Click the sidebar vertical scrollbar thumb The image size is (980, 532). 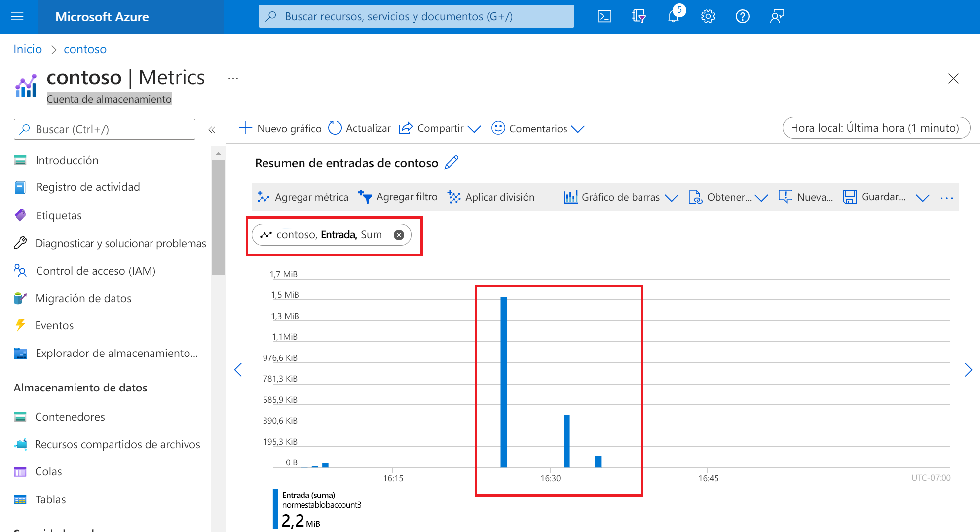218,217
